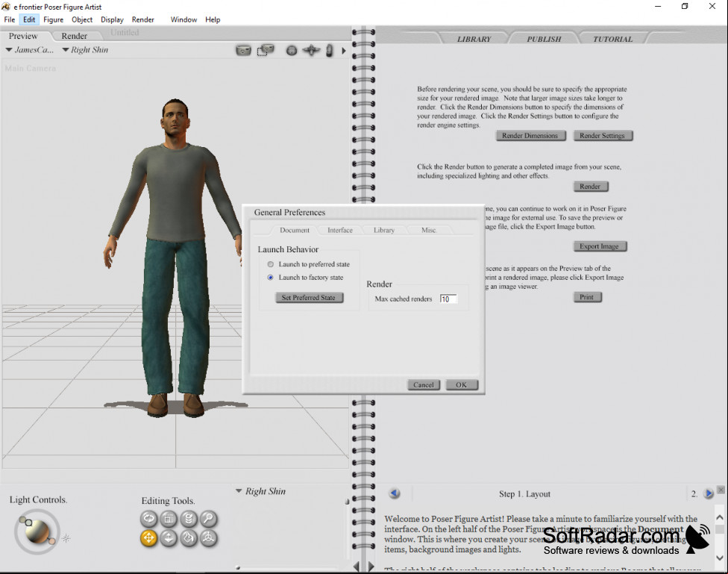Image resolution: width=728 pixels, height=574 pixels.
Task: Select Document tab in General Preferences
Action: (x=295, y=230)
